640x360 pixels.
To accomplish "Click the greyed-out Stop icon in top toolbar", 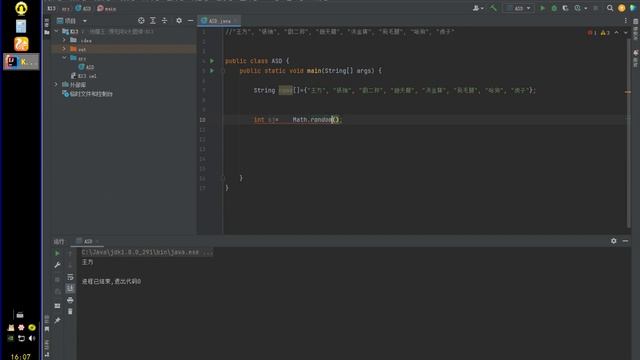I will [x=596, y=8].
